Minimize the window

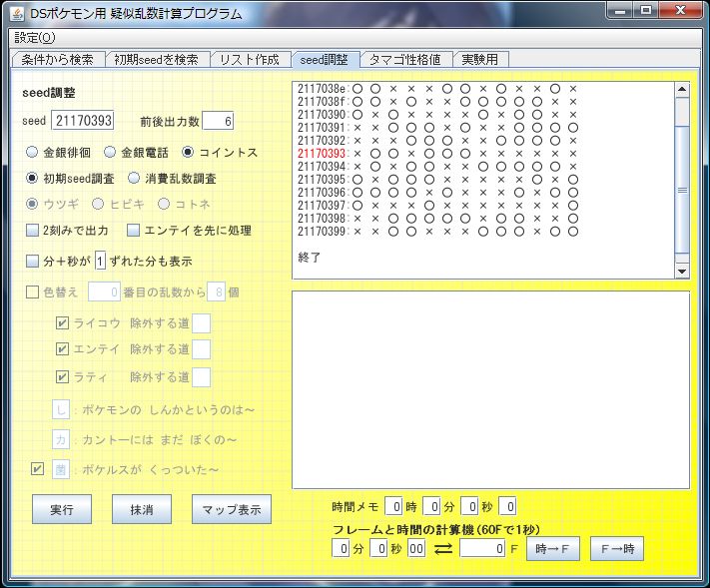(620, 10)
